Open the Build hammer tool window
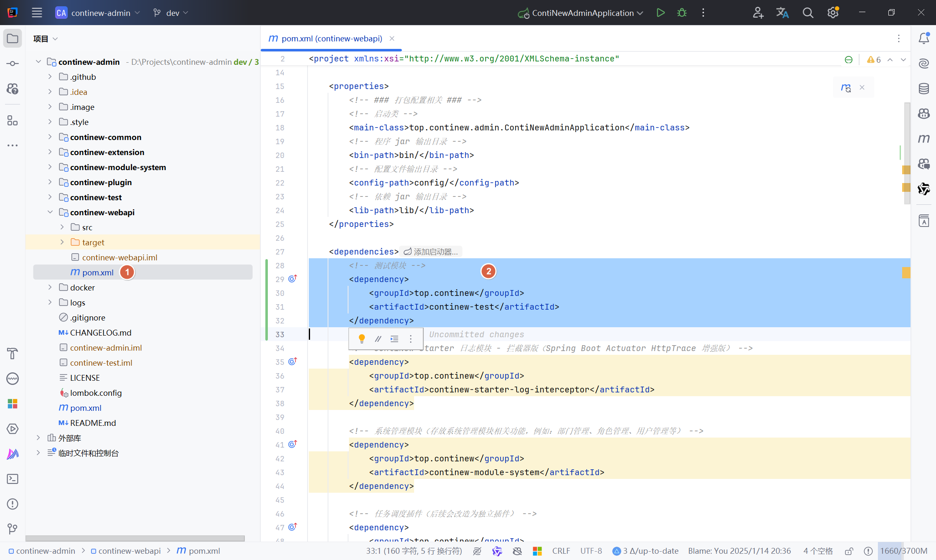The width and height of the screenshot is (936, 560). click(x=13, y=354)
